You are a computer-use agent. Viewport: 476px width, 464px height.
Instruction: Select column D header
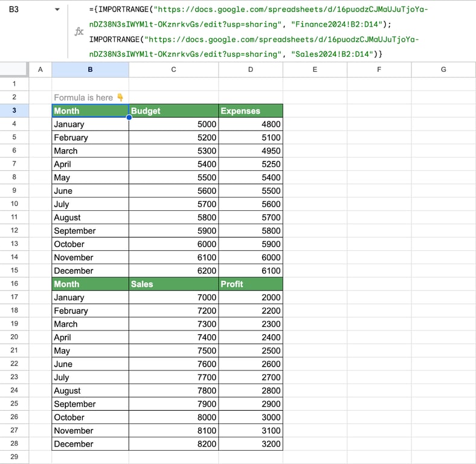coord(251,69)
